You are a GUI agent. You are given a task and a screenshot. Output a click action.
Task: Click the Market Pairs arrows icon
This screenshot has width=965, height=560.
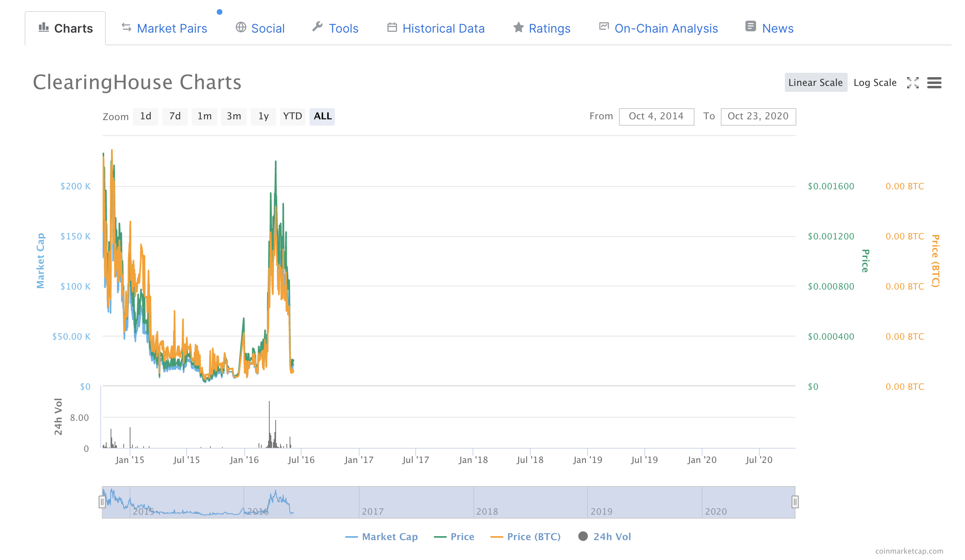(x=126, y=27)
